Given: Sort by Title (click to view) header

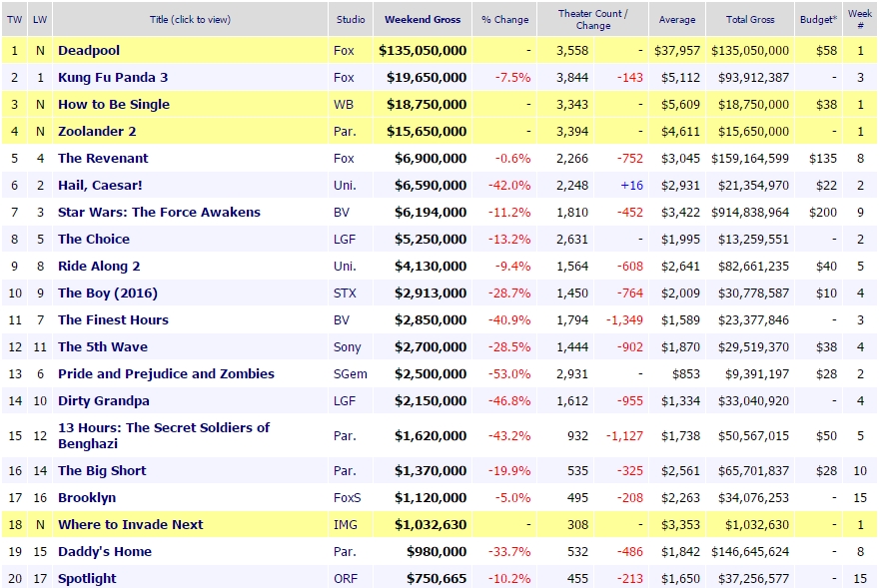Looking at the screenshot, I should (x=190, y=20).
